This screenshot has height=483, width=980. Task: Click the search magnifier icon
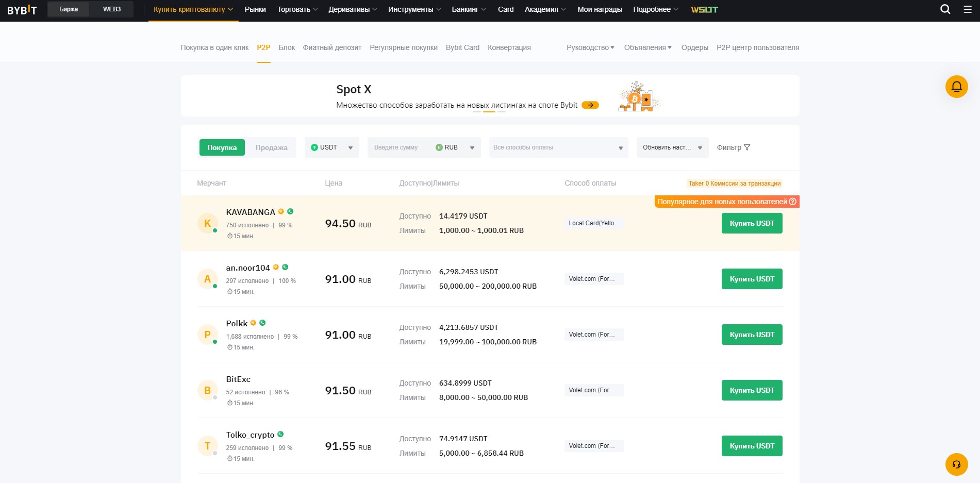945,9
